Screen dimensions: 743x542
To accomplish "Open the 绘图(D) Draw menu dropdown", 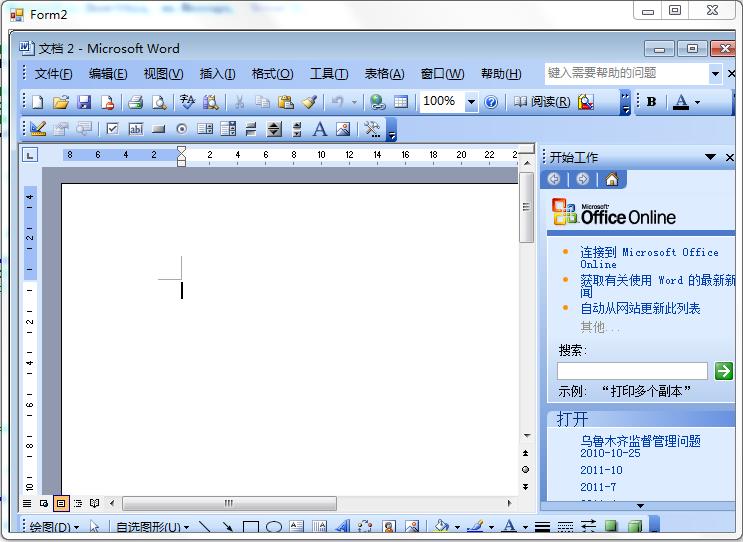I will [54, 527].
